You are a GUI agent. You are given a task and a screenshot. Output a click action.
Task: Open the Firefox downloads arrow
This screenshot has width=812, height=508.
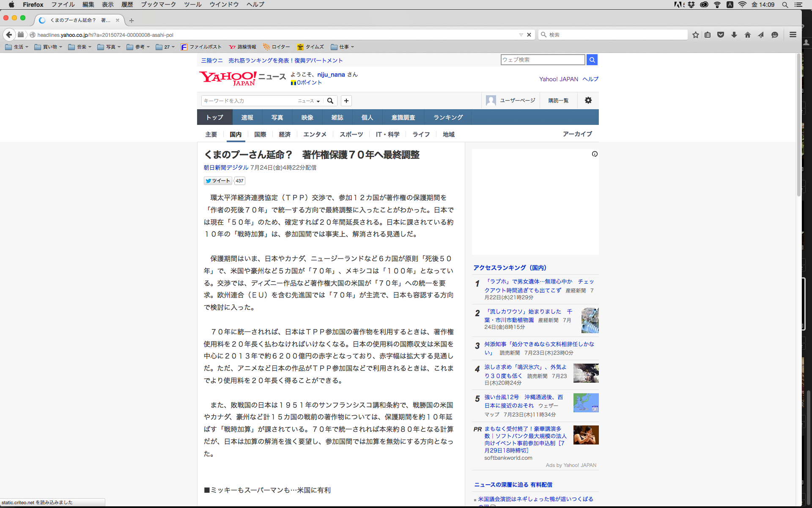pyautogui.click(x=734, y=35)
